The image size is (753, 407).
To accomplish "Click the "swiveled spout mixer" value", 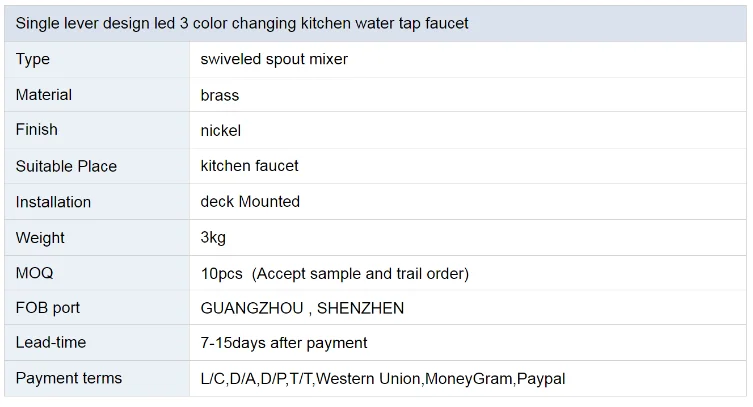I will 274,59.
